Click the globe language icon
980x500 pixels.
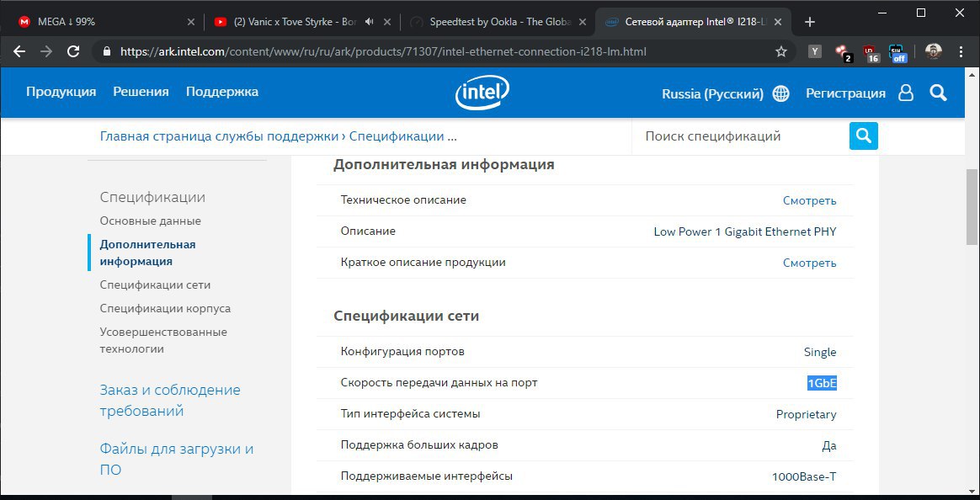pos(780,93)
